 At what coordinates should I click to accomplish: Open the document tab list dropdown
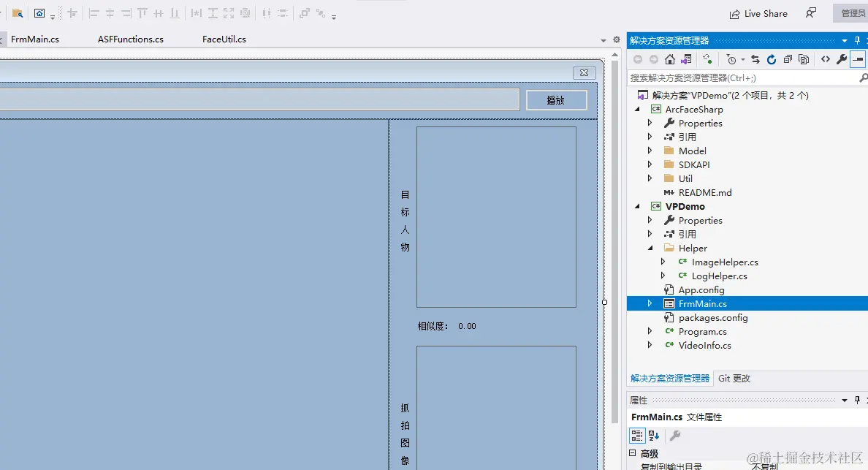(604, 40)
